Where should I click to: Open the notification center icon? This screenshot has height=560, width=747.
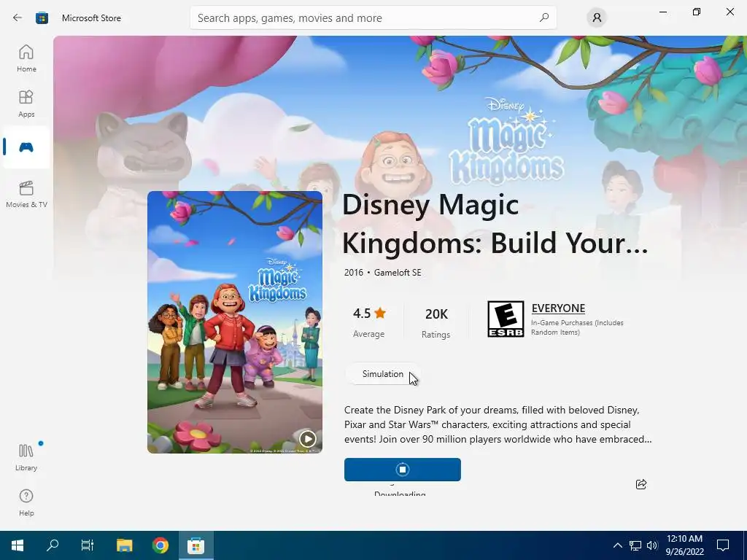(723, 545)
